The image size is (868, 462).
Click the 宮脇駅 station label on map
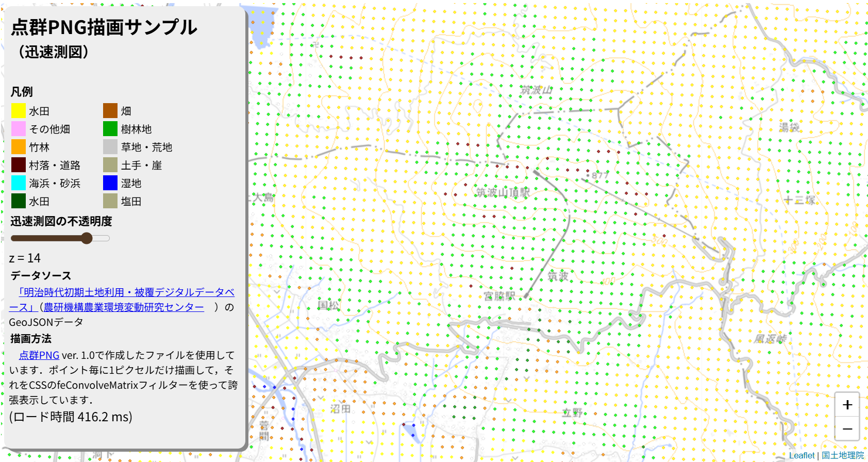[x=499, y=296]
